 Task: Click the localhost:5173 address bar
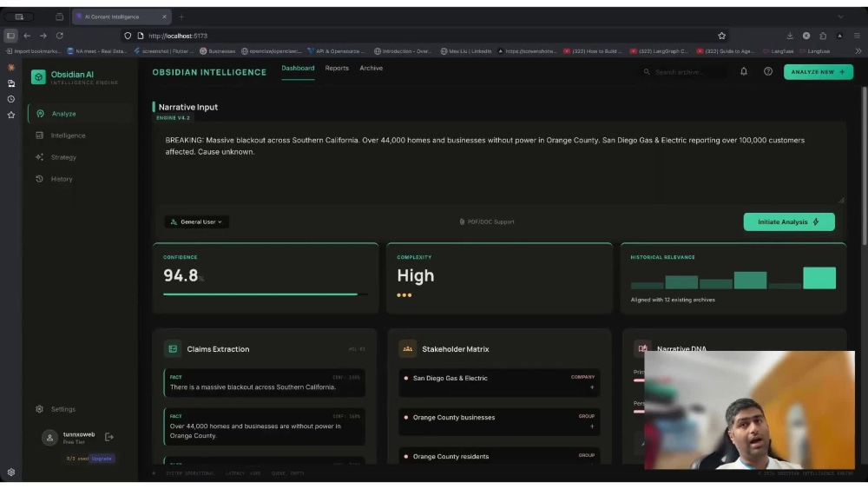pyautogui.click(x=426, y=36)
